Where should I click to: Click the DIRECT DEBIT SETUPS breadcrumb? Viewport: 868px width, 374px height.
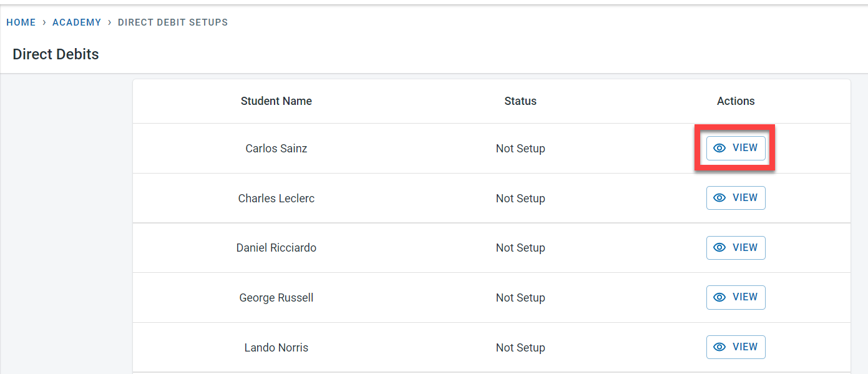click(173, 22)
